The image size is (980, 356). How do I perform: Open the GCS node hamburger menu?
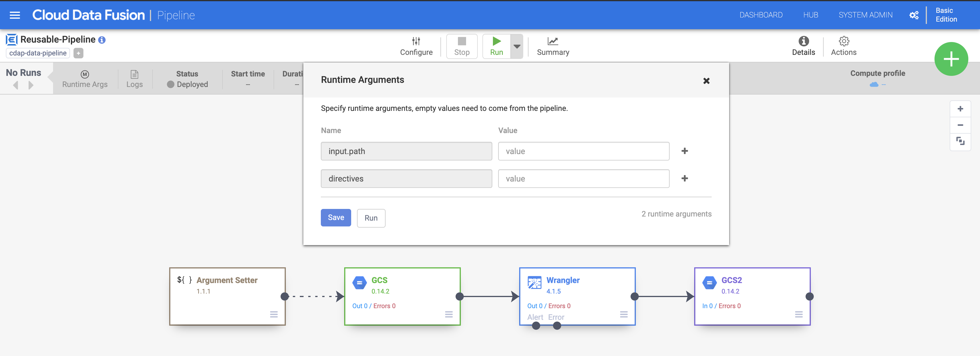pos(449,315)
